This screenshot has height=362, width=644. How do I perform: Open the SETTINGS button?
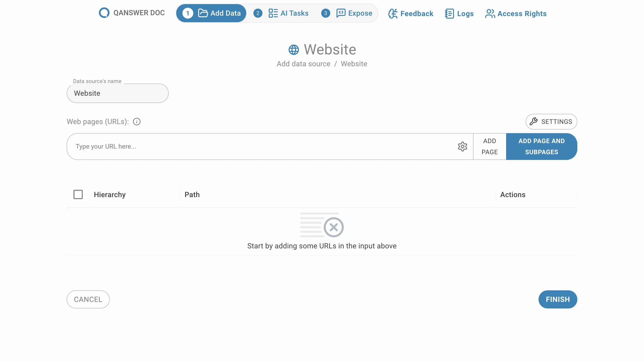tap(551, 122)
